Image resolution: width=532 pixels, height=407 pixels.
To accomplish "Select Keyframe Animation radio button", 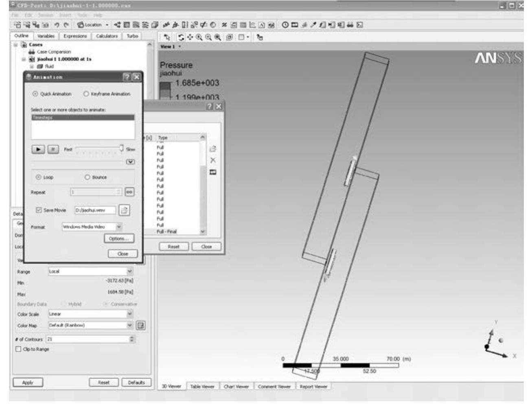I will 86,94.
